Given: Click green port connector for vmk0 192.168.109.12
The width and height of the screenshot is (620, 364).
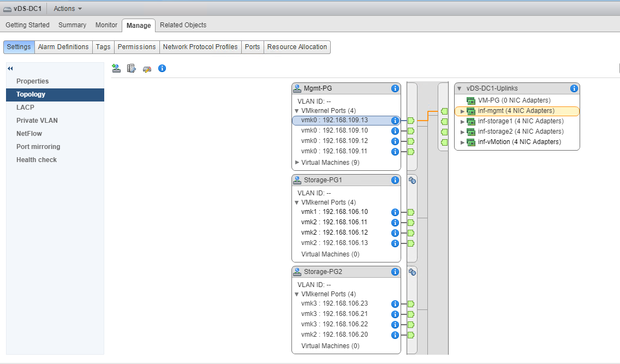Looking at the screenshot, I should [x=411, y=141].
